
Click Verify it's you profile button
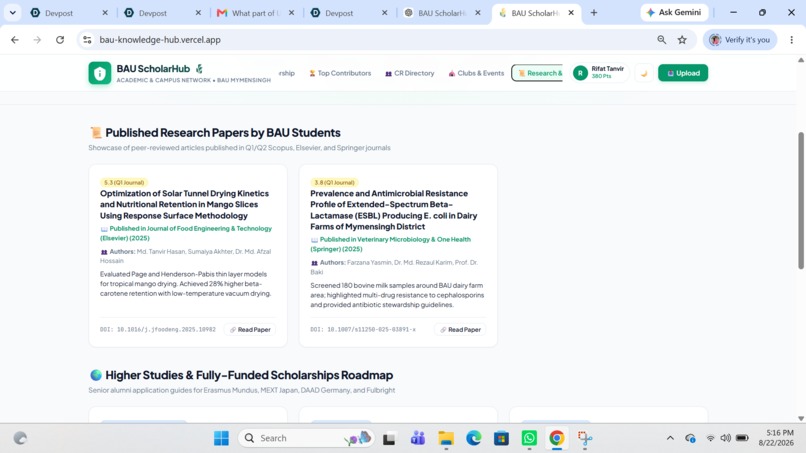tap(740, 40)
